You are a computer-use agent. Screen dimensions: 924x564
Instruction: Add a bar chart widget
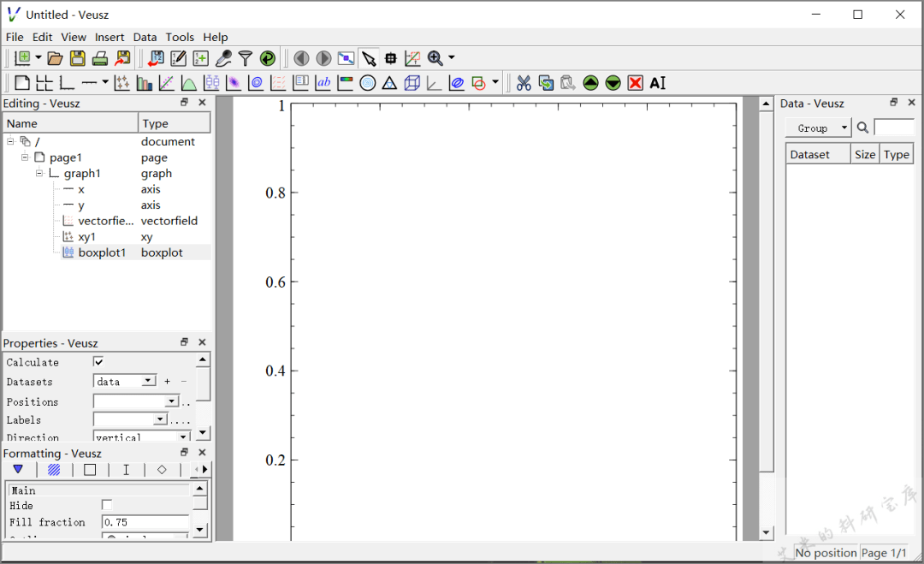point(145,83)
